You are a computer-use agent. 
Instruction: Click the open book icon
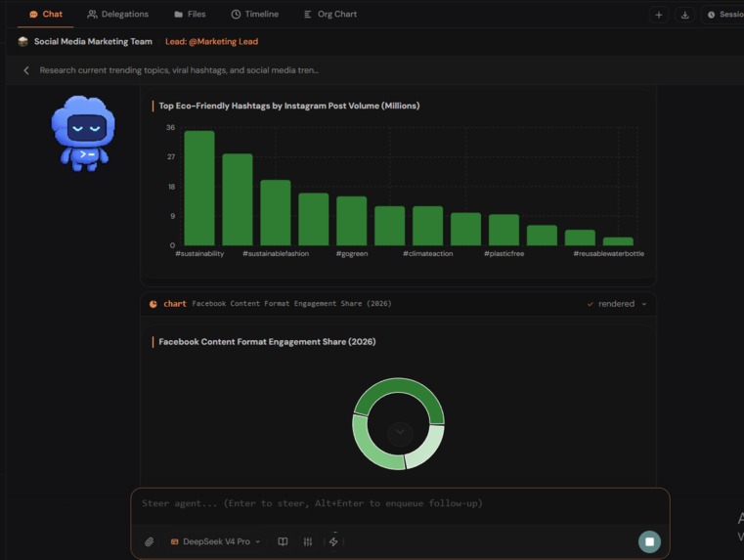coord(283,541)
